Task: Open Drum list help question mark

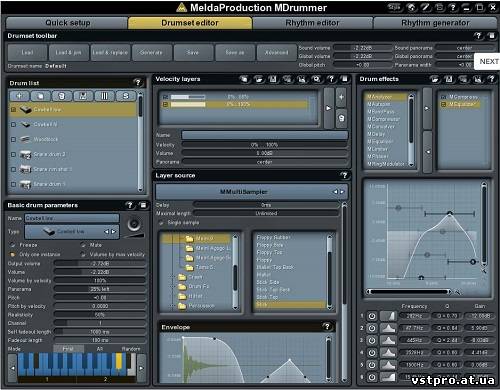Action: coord(137,82)
